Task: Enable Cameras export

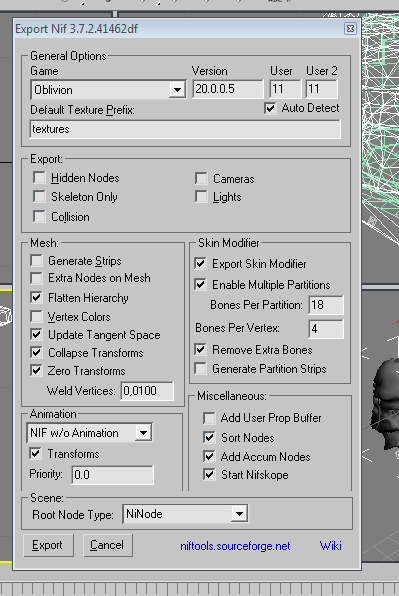Action: [x=201, y=178]
